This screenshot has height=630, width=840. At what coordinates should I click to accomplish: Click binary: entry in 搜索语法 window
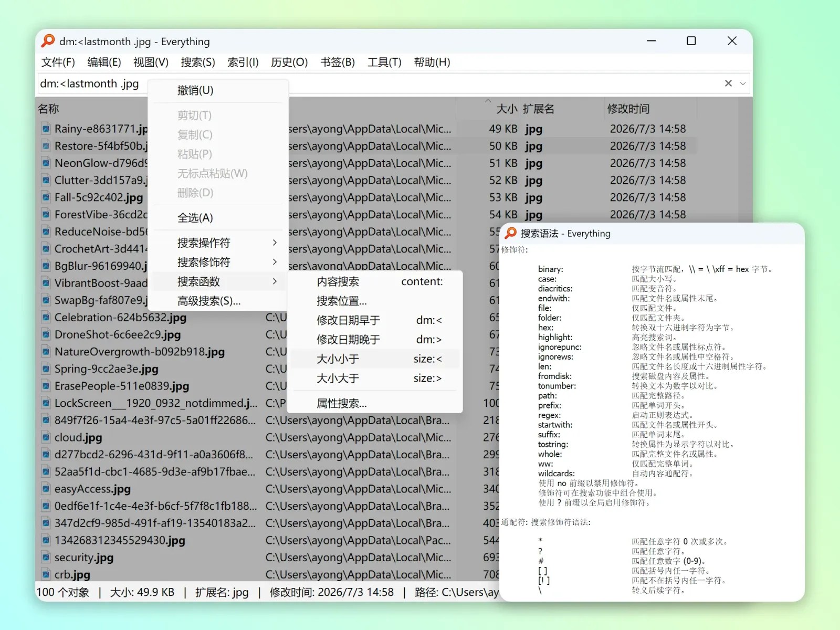pyautogui.click(x=550, y=269)
